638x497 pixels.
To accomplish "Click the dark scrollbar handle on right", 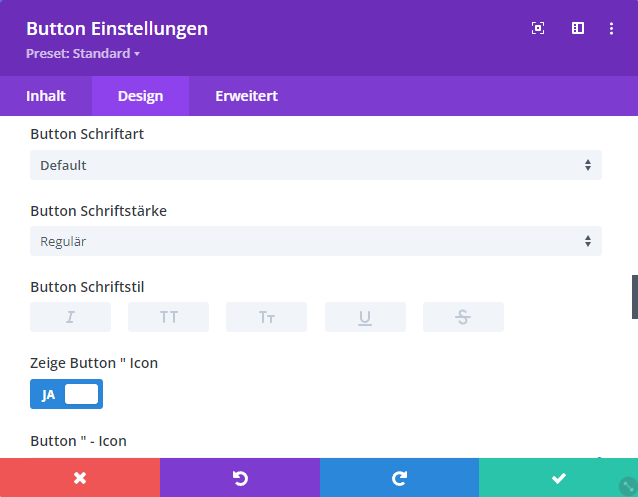I will [x=634, y=297].
